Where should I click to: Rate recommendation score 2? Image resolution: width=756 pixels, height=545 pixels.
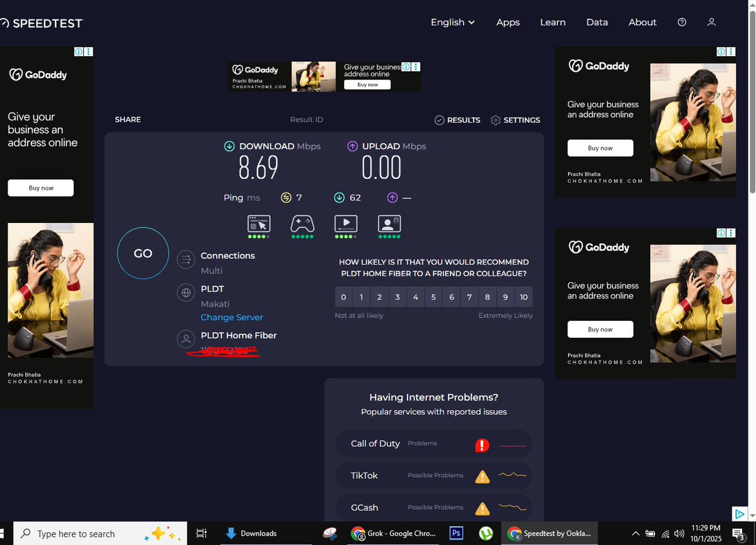click(x=379, y=297)
